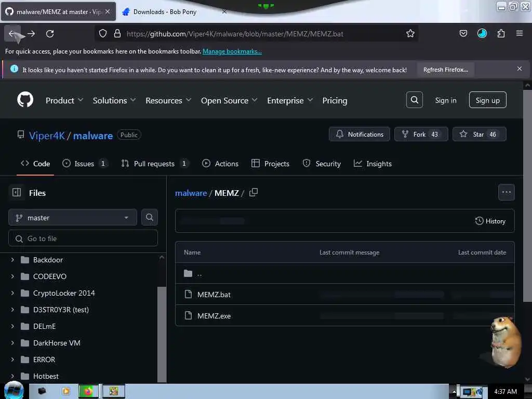Expand the DELmE folder chevron

click(12, 326)
